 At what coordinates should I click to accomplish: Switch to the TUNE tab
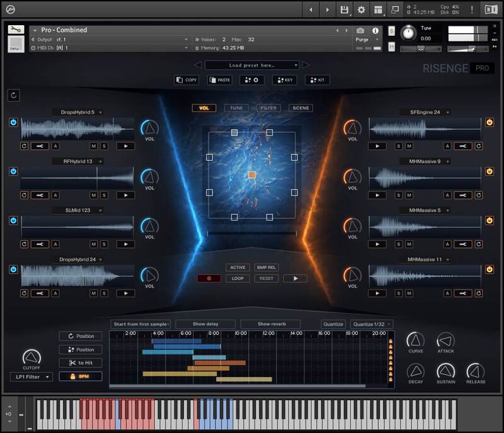point(236,108)
